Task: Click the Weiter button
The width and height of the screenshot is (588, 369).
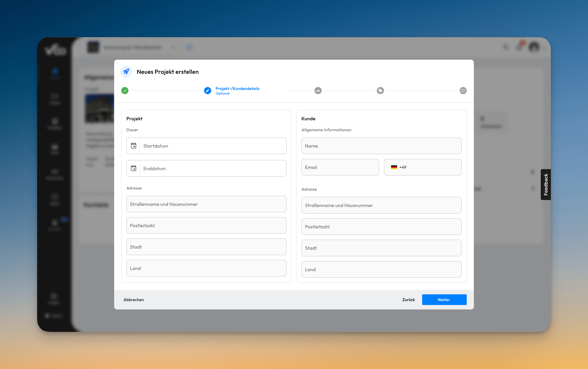Action: (444, 300)
